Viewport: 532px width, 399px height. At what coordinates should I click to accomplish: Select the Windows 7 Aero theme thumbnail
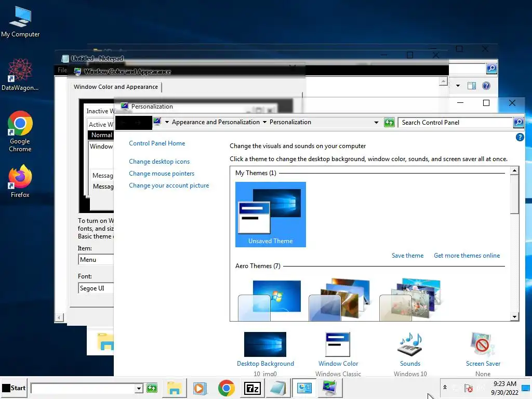click(270, 300)
